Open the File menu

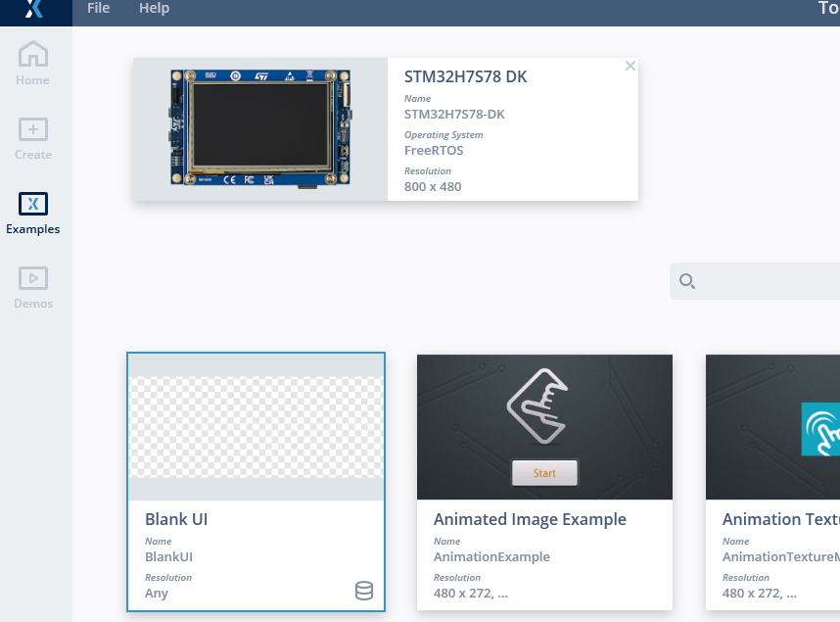point(99,8)
